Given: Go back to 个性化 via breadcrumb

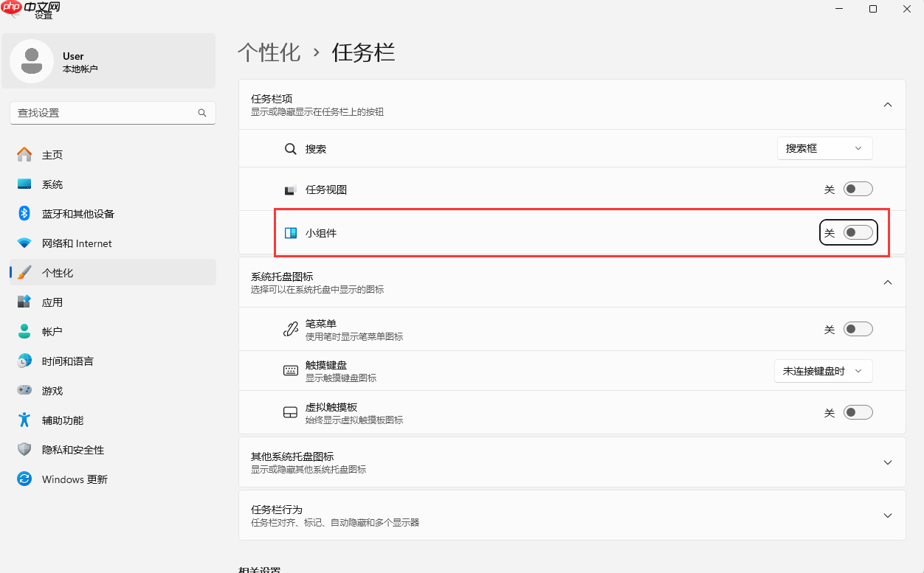Looking at the screenshot, I should 269,52.
